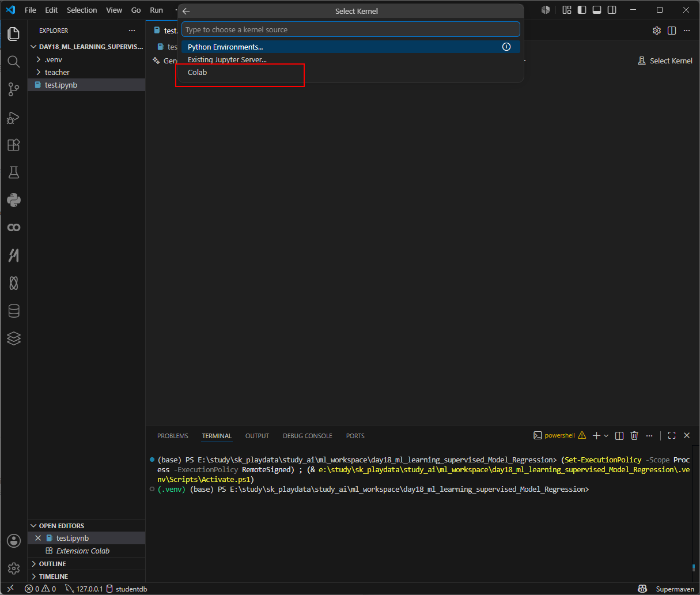Open the Testing flask view
The height and width of the screenshot is (595, 700).
click(x=14, y=172)
